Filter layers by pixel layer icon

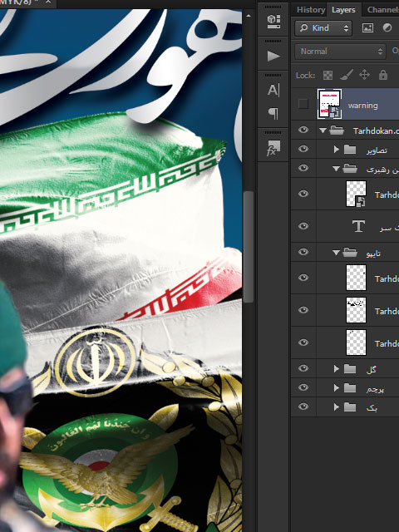click(367, 27)
